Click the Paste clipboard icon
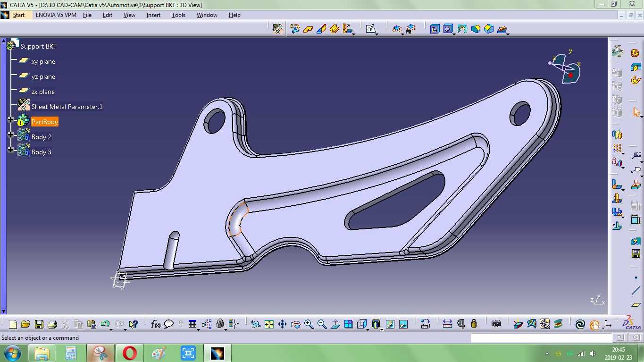 coord(92,324)
